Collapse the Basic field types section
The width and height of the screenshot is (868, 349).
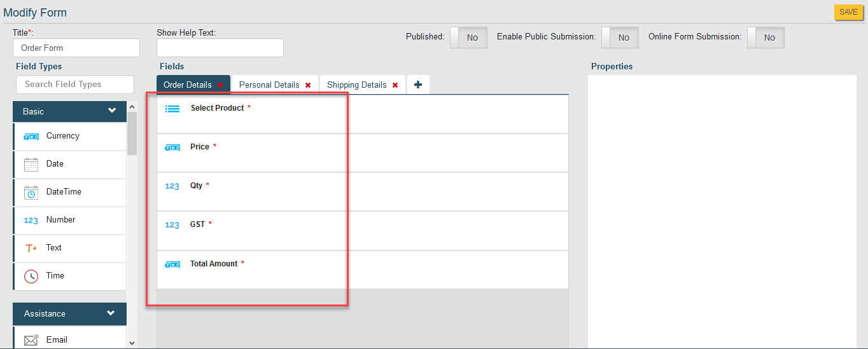click(112, 111)
